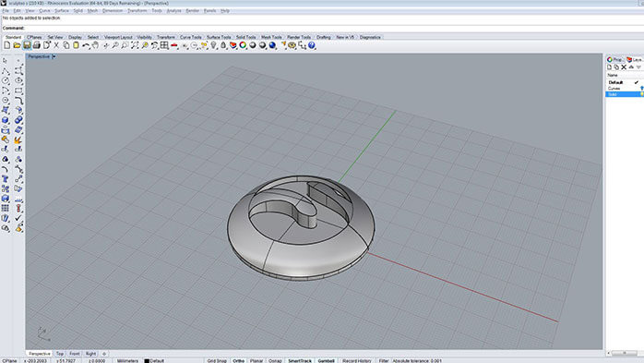
Task: Disable Gumball in status bar
Action: point(326,360)
